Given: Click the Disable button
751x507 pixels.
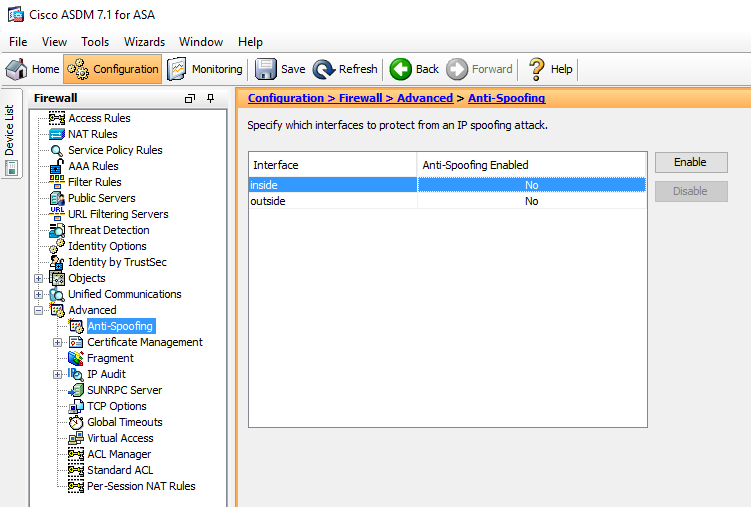Looking at the screenshot, I should 691,191.
